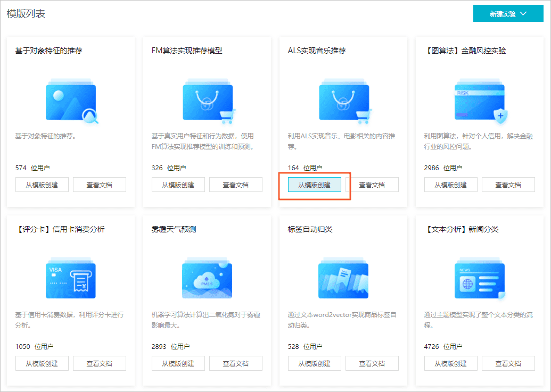Open 查看文档 for 雾霾天气预测

(x=236, y=363)
